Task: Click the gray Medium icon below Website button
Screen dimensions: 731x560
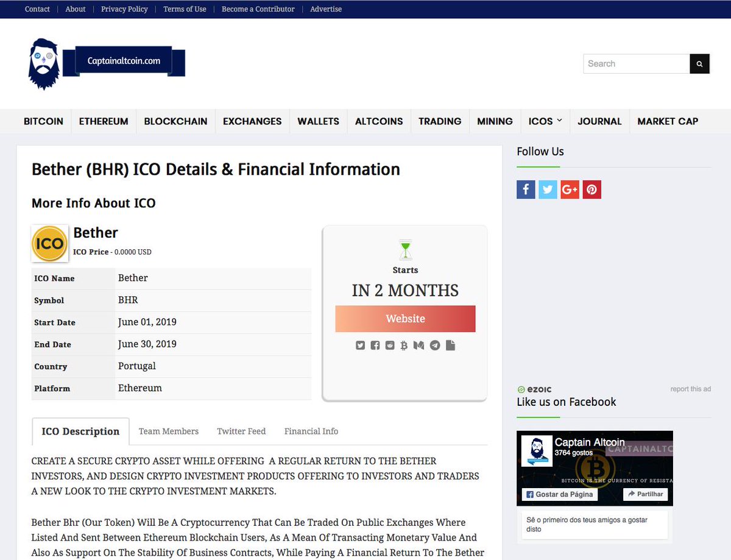Action: coord(418,346)
